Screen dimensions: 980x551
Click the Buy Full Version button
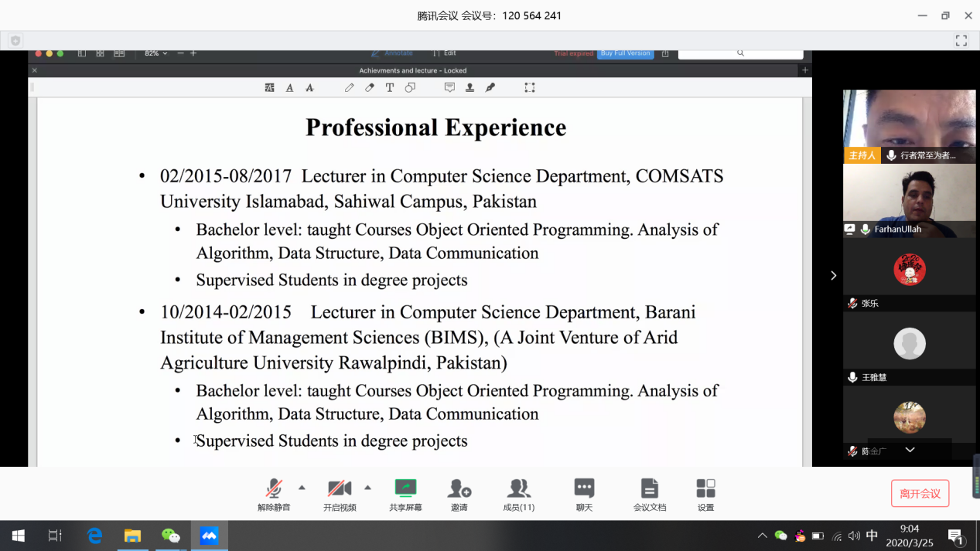625,53
